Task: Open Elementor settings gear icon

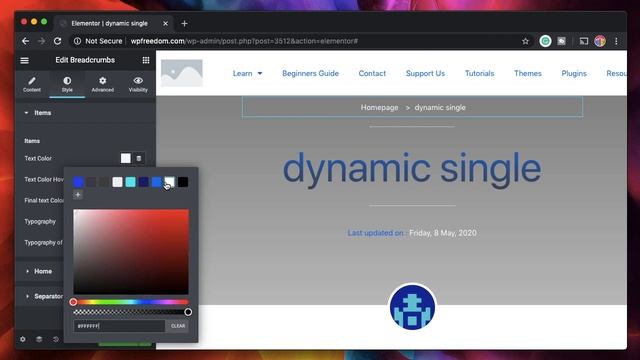Action: pyautogui.click(x=23, y=339)
